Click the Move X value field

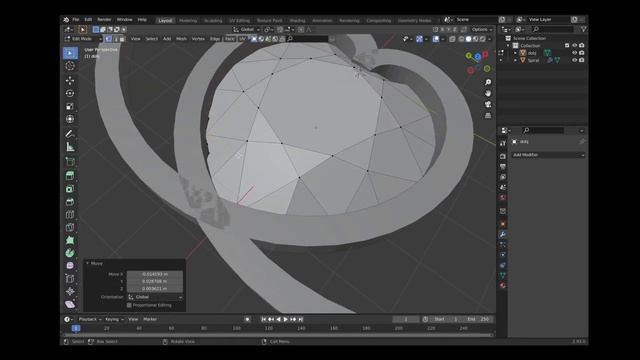pos(155,274)
